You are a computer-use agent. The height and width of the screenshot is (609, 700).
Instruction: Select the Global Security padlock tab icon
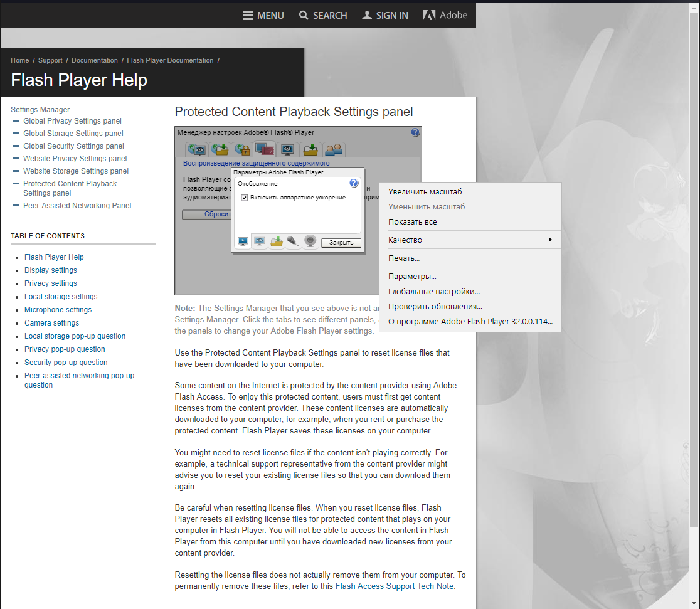(243, 149)
